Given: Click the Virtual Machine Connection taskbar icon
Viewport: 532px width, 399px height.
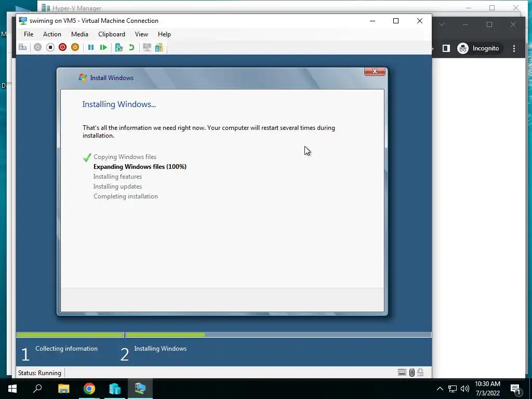Looking at the screenshot, I should click(140, 389).
